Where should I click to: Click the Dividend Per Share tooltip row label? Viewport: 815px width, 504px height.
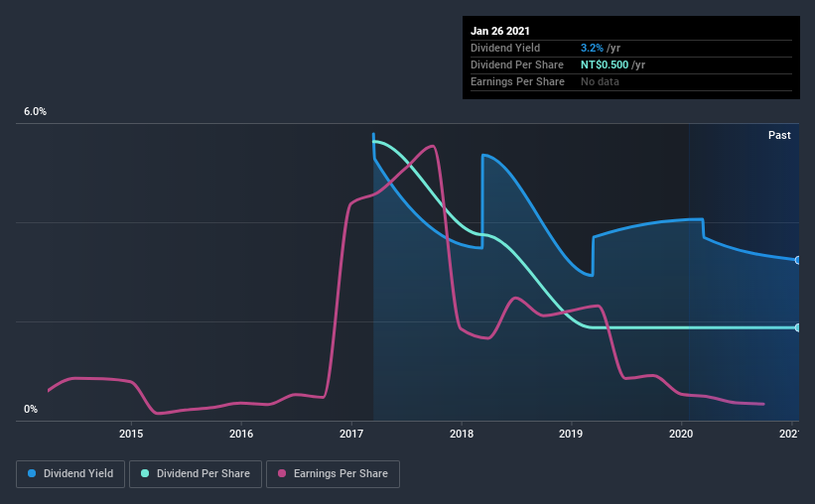pos(517,64)
